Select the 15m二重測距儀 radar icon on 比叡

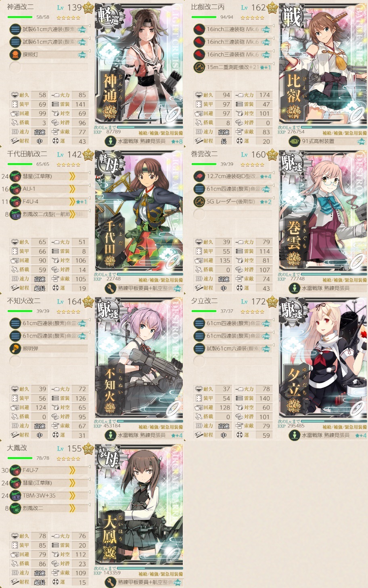[199, 67]
